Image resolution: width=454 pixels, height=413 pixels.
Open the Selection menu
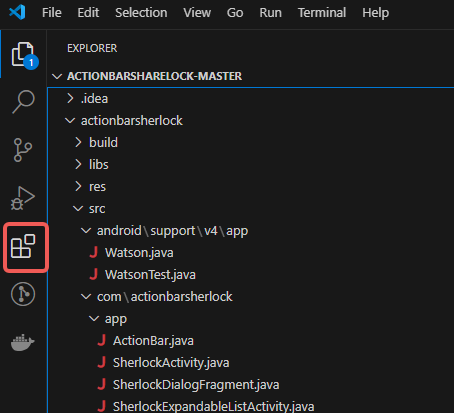tap(141, 13)
